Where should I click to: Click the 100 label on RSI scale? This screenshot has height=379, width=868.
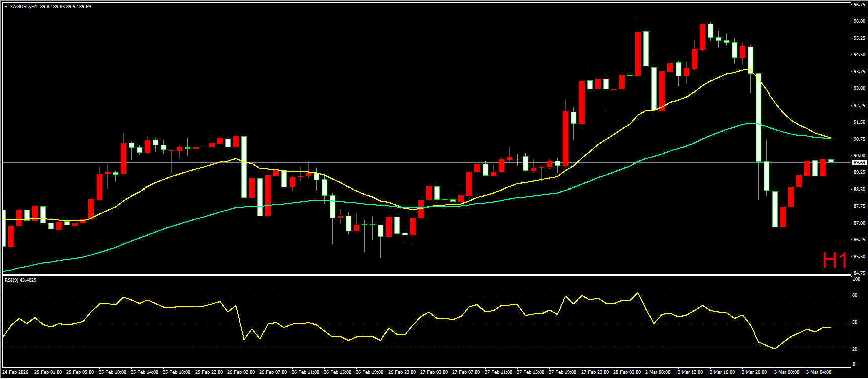(856, 279)
